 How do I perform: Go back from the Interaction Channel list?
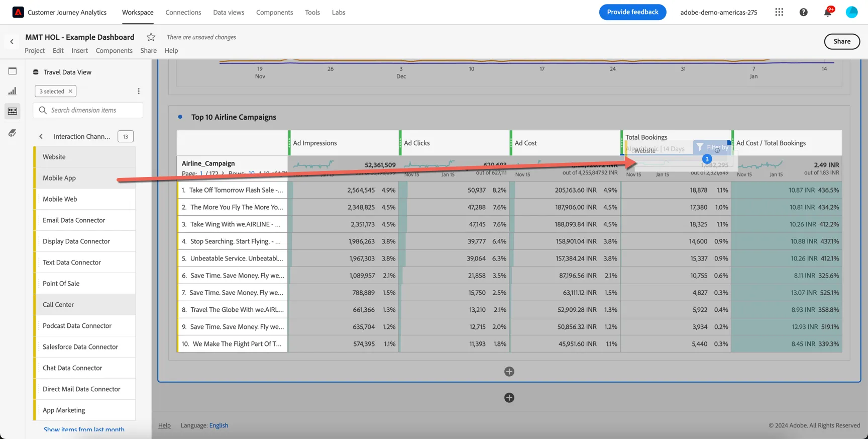click(x=41, y=136)
